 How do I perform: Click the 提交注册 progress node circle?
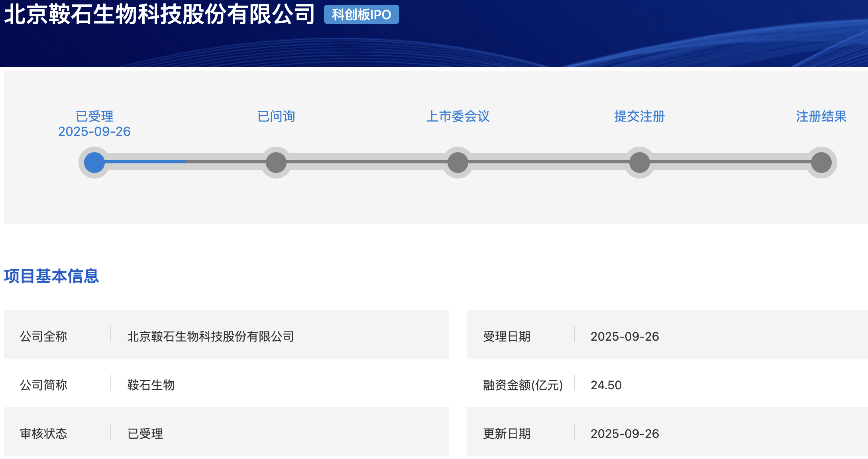pyautogui.click(x=640, y=163)
